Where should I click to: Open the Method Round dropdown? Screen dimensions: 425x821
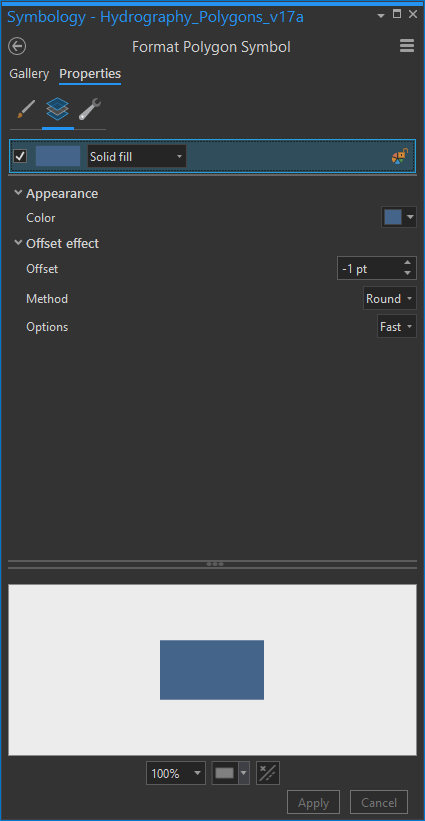coord(390,298)
